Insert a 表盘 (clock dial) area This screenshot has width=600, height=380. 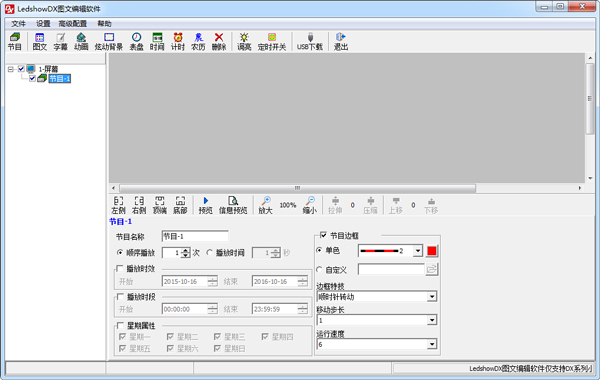136,41
